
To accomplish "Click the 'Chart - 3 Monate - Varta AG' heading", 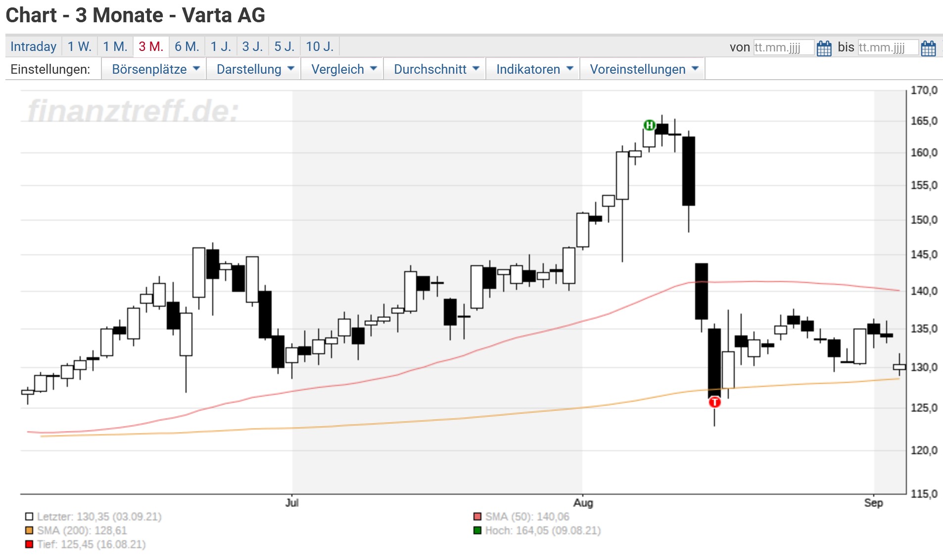I will [x=136, y=15].
